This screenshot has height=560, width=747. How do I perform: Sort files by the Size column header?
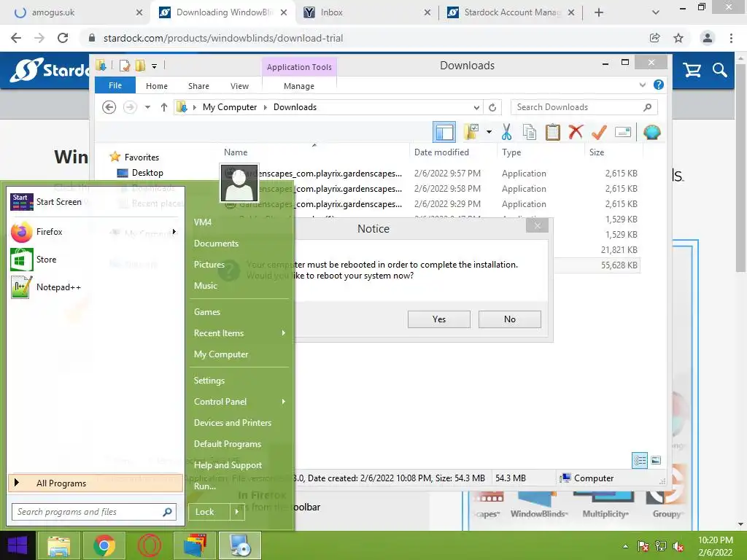597,152
